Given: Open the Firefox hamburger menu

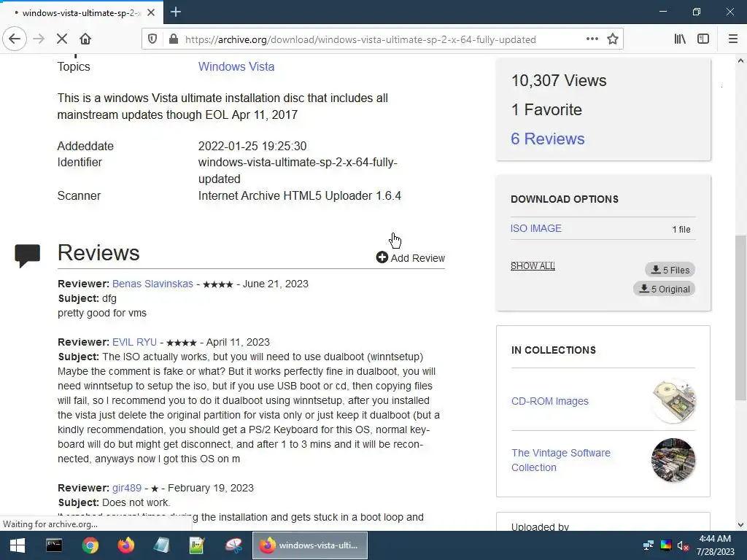Looking at the screenshot, I should point(733,39).
